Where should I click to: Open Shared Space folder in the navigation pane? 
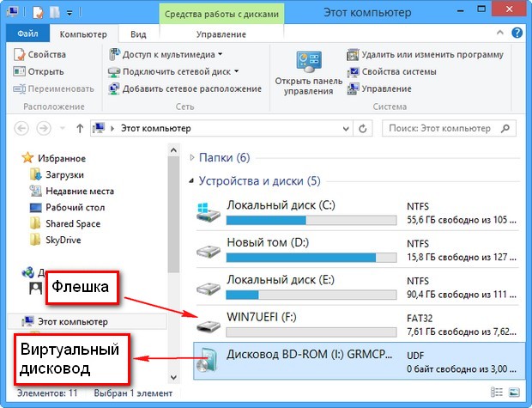click(65, 223)
